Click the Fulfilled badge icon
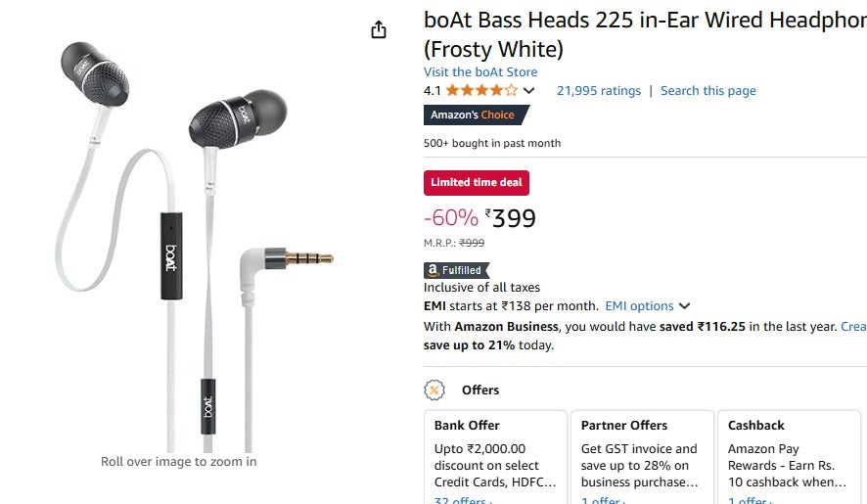 [456, 270]
